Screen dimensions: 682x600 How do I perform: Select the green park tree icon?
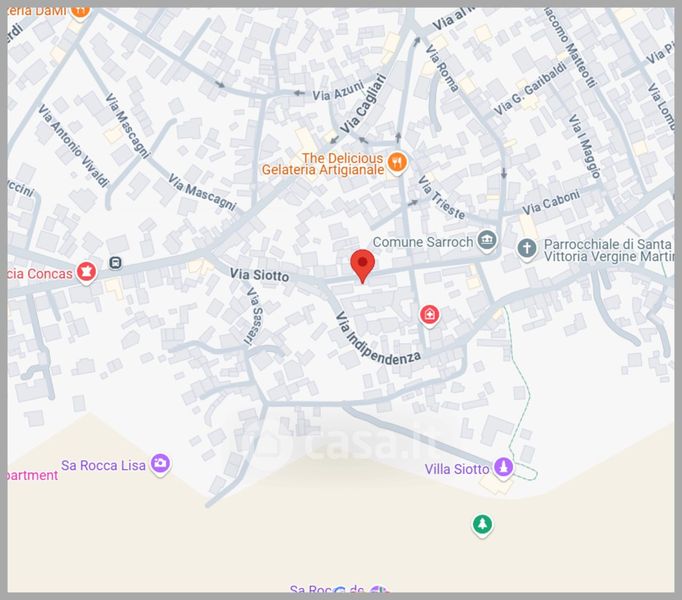[482, 523]
